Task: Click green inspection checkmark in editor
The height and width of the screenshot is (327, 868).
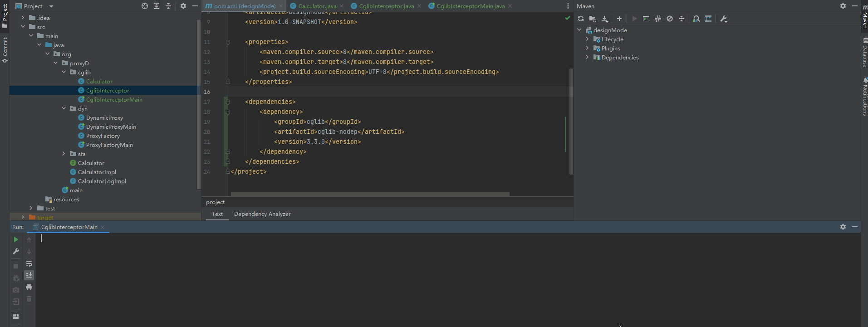Action: coord(568,18)
